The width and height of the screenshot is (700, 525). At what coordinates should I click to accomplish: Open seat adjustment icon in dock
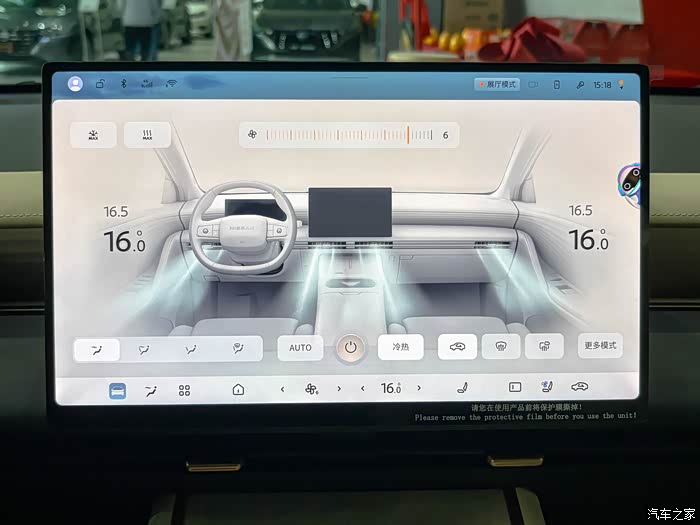(x=462, y=388)
